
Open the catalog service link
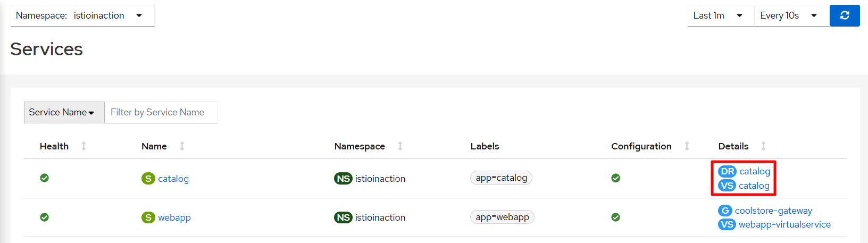tap(173, 179)
